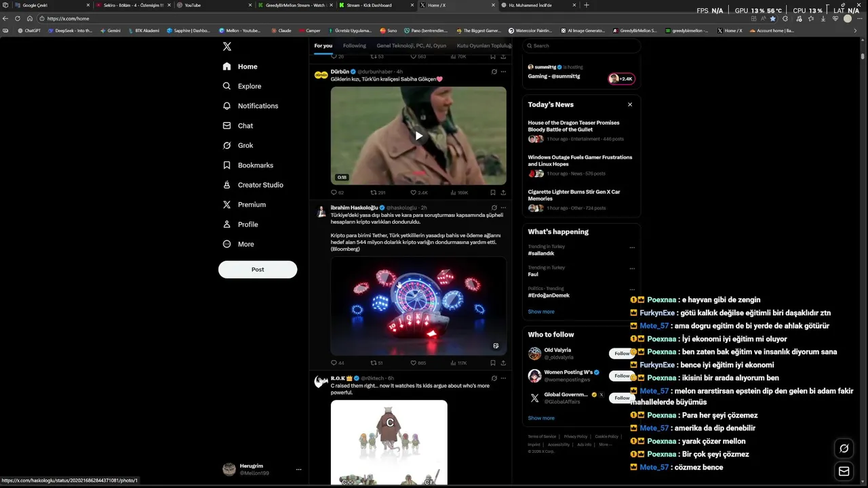Click Grok image edit icon on casino photo
The width and height of the screenshot is (868, 488).
496,346
